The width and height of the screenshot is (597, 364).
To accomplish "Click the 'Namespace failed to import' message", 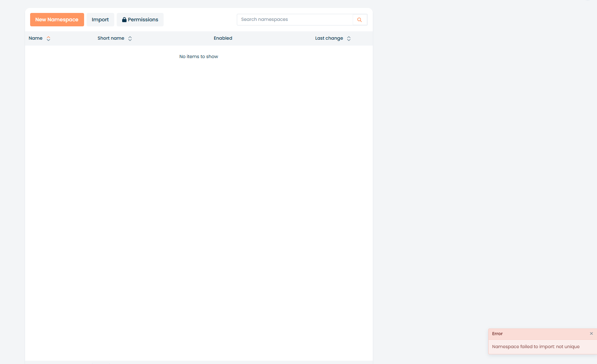I will 536,346.
